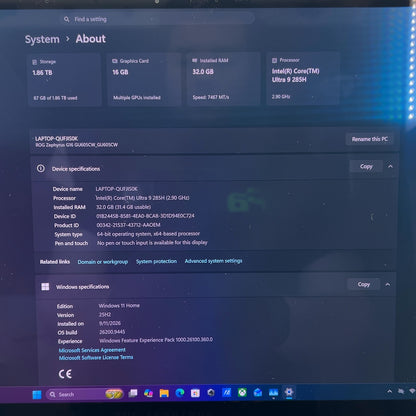Viewport: 416px width, 416px height.
Task: Show hidden system tray icons
Action: click(x=389, y=392)
